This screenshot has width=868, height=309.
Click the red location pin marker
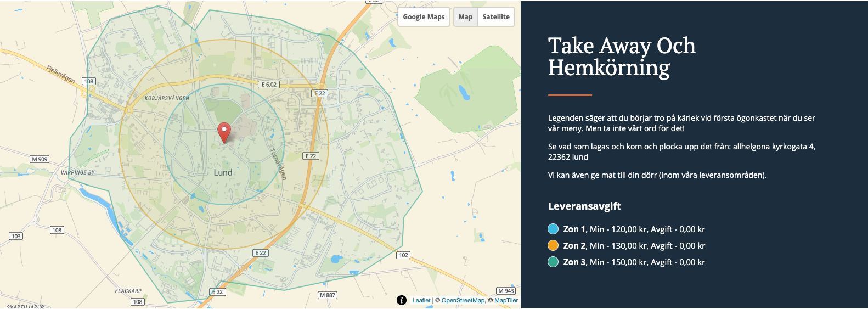pyautogui.click(x=224, y=132)
